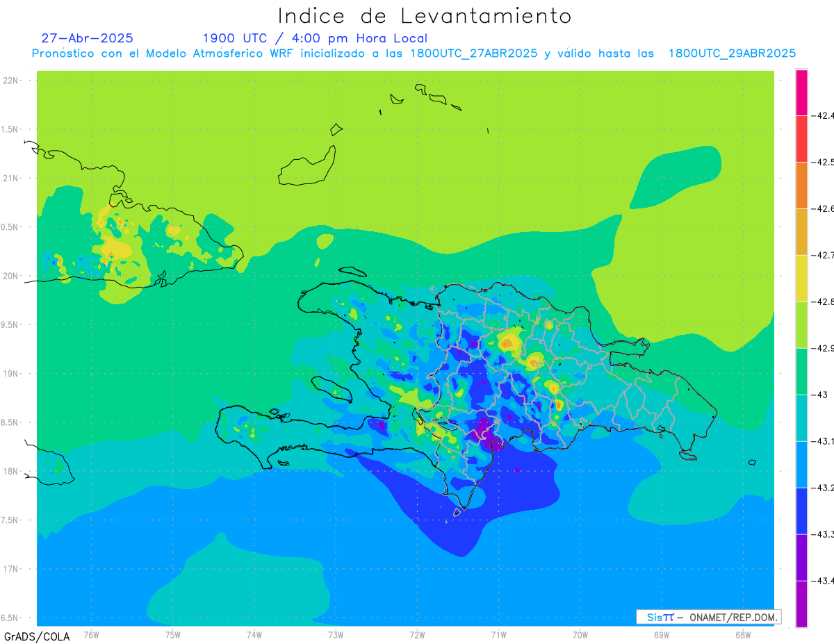The image size is (834, 644).
Task: Click the '-42.5' colorbar value
Action: pos(822,162)
